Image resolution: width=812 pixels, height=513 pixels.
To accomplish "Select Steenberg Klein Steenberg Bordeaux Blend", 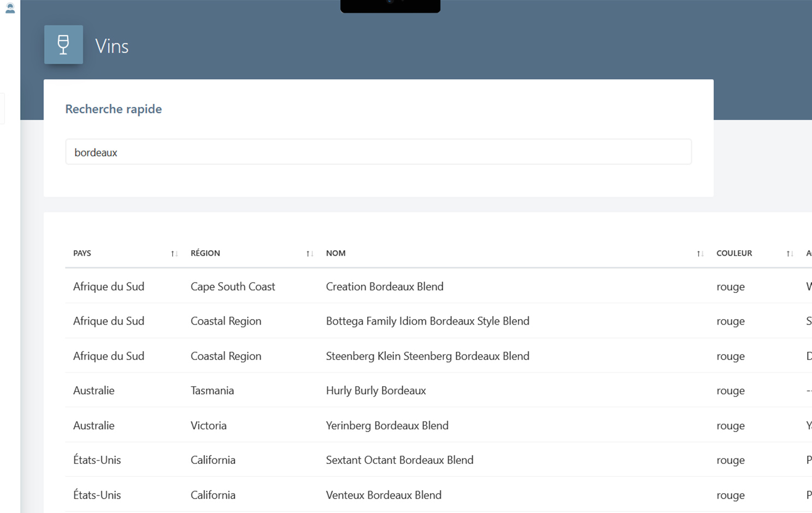I will (427, 356).
